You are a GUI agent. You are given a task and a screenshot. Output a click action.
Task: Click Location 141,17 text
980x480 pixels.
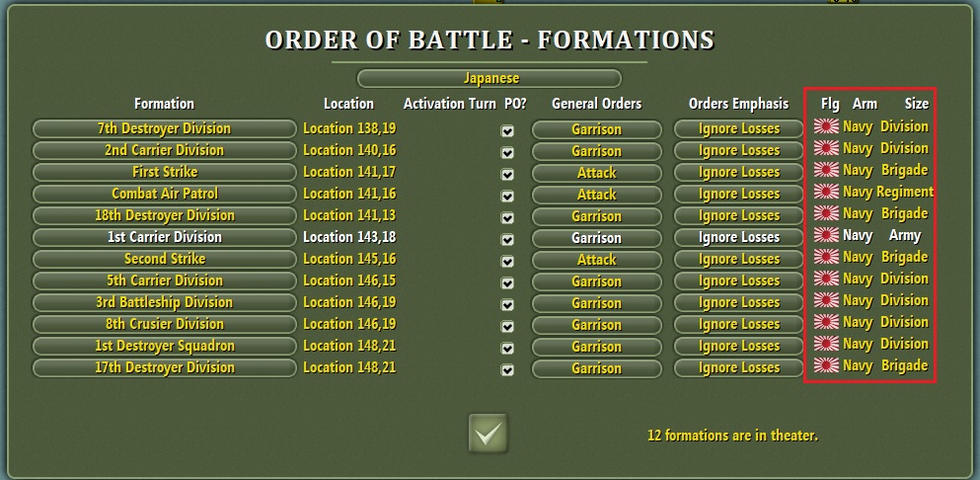[349, 172]
